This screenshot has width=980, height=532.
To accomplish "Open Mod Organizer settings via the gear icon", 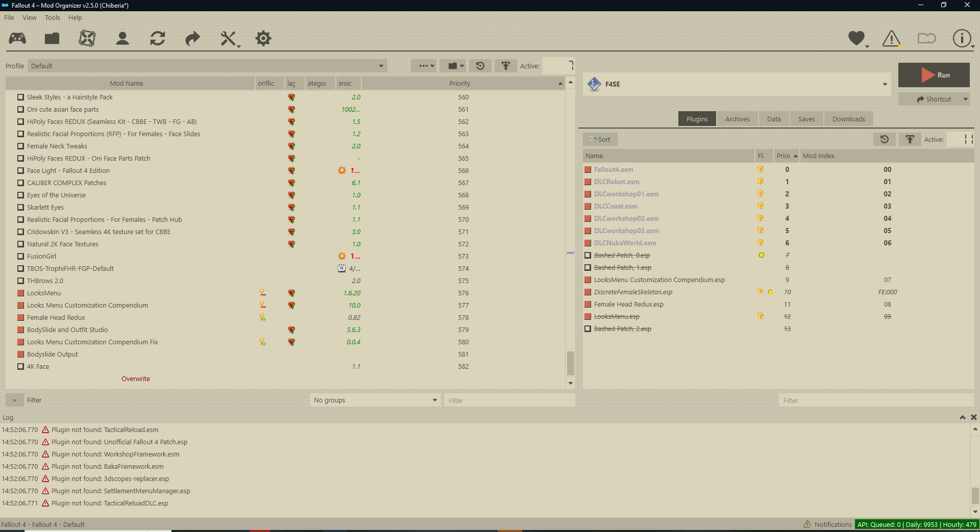I will coord(262,38).
